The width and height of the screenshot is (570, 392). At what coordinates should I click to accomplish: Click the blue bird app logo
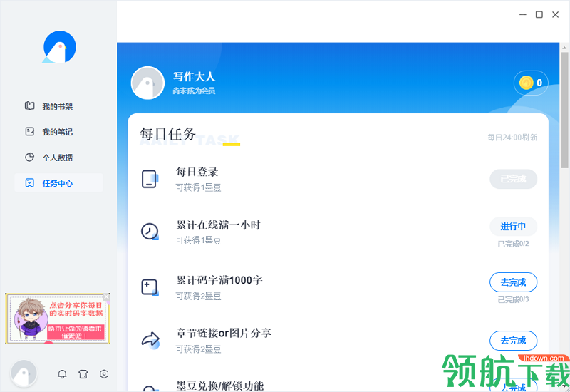coord(59,47)
